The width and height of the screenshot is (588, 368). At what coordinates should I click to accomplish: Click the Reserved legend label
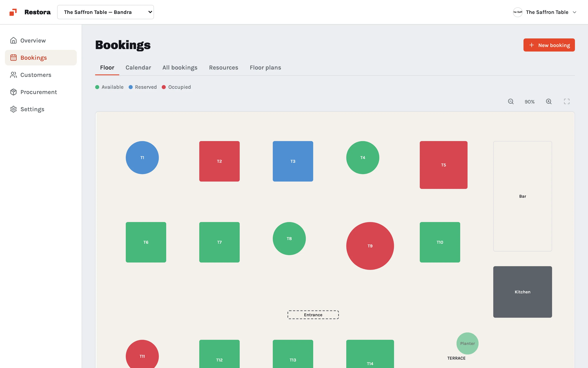tap(146, 87)
